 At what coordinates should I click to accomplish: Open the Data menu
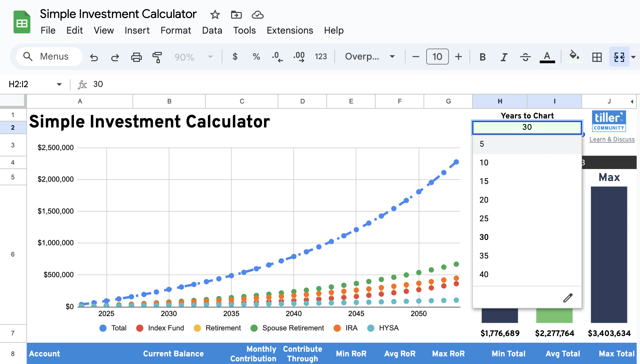point(212,30)
